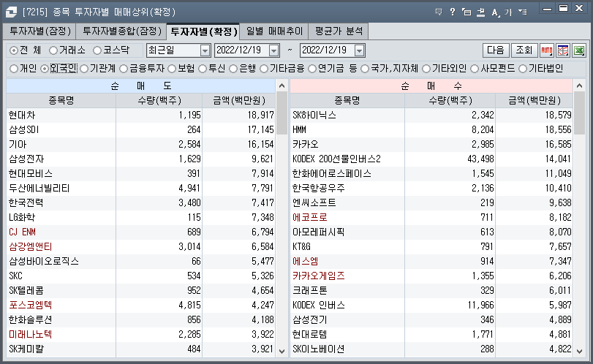Click the app logo icon in the title bar
The image size is (593, 364).
12,12
